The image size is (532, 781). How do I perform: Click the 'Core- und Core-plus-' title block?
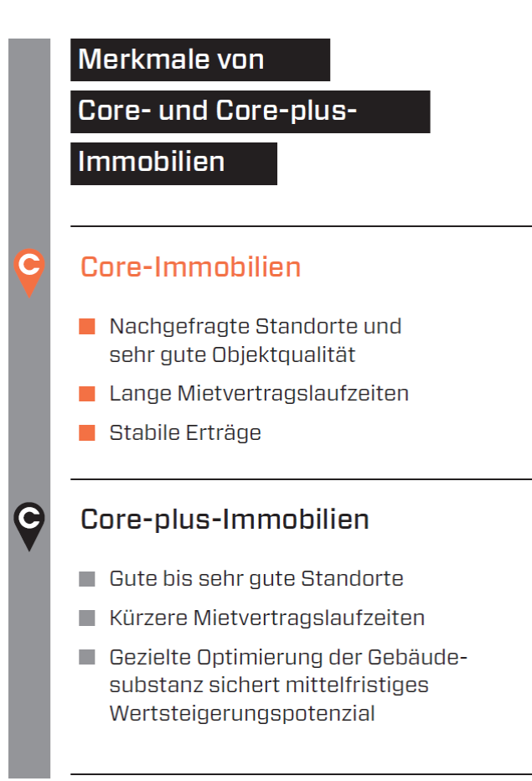(x=250, y=111)
